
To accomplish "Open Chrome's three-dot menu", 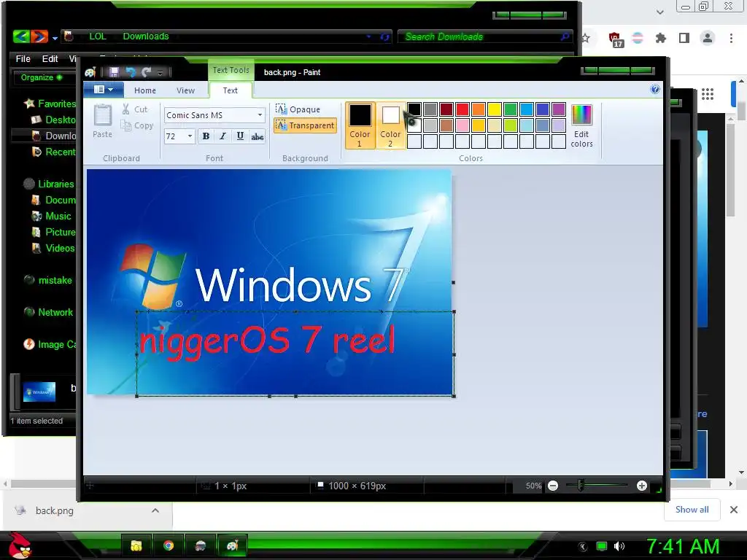I will [x=731, y=38].
